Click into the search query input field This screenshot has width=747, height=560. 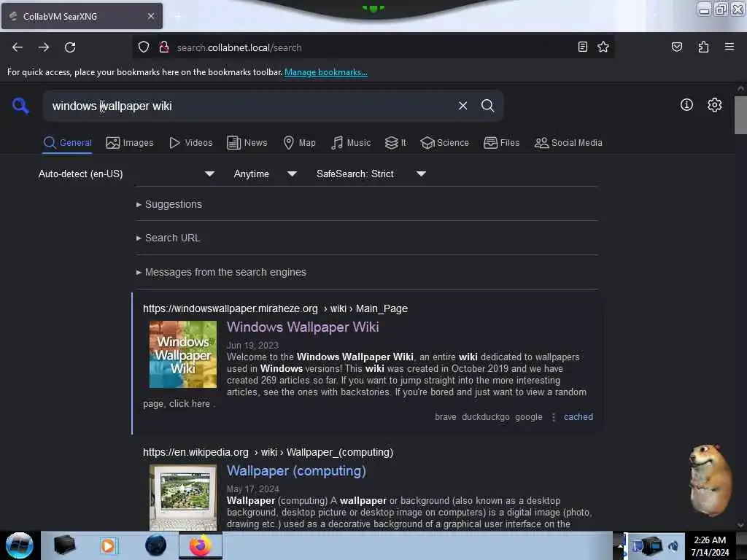click(250, 106)
